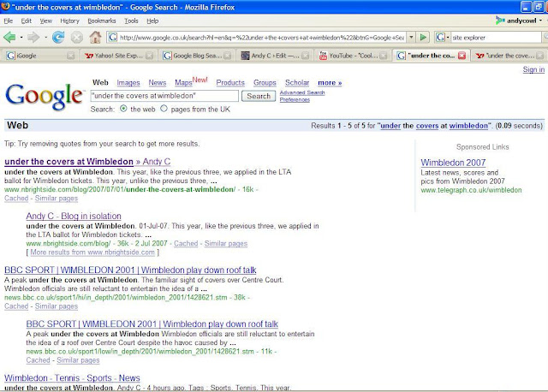Open the Preferences link
Image resolution: width=548 pixels, height=392 pixels.
coord(295,99)
